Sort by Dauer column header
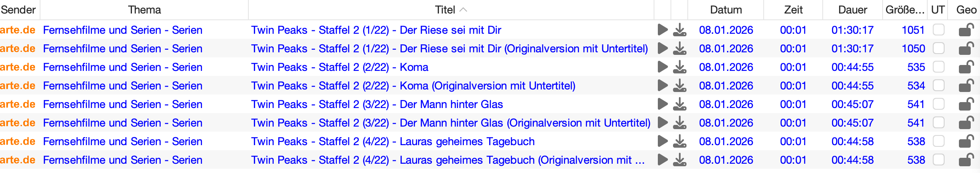 pos(852,10)
